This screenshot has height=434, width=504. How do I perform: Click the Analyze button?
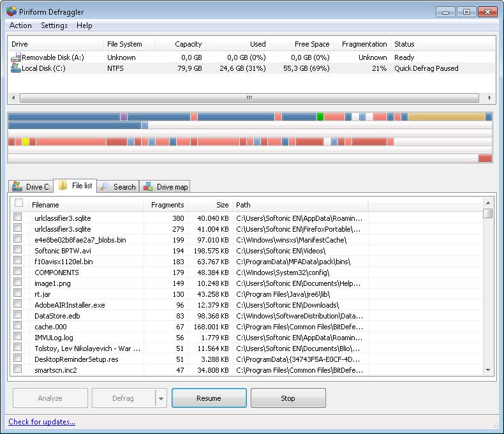(x=50, y=398)
